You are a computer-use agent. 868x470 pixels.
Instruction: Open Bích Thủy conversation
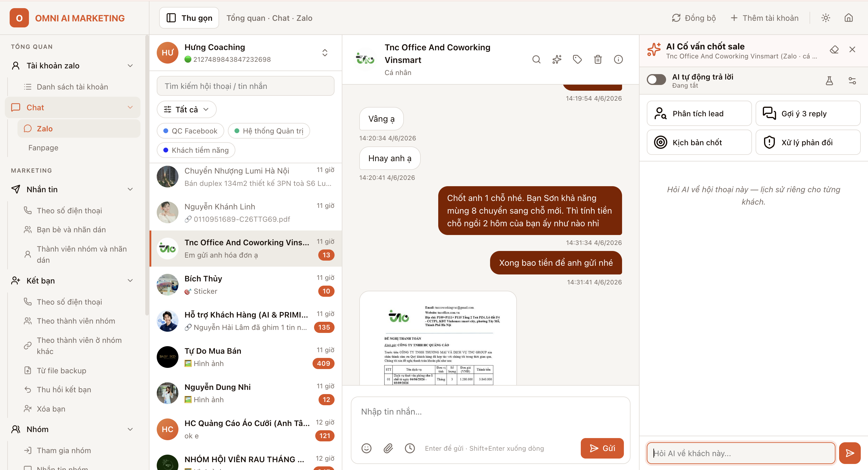click(x=246, y=285)
